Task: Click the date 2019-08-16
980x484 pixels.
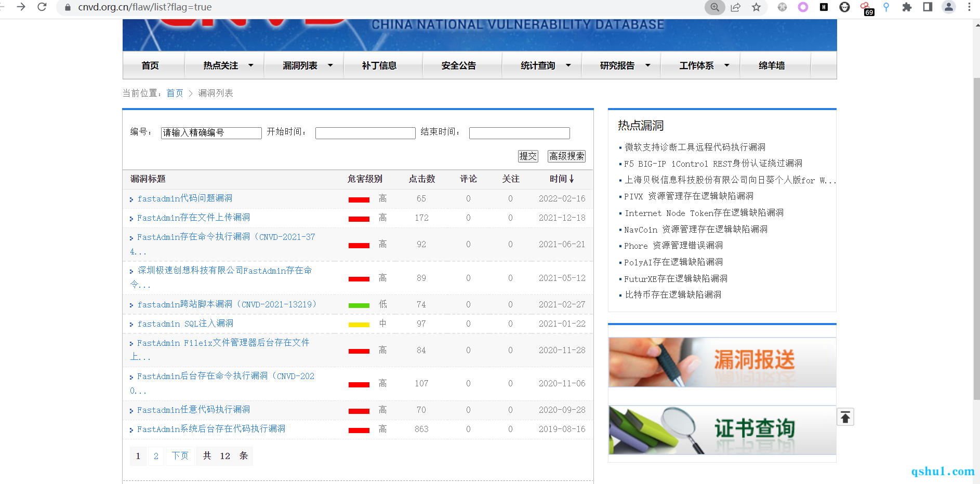Action: click(562, 429)
